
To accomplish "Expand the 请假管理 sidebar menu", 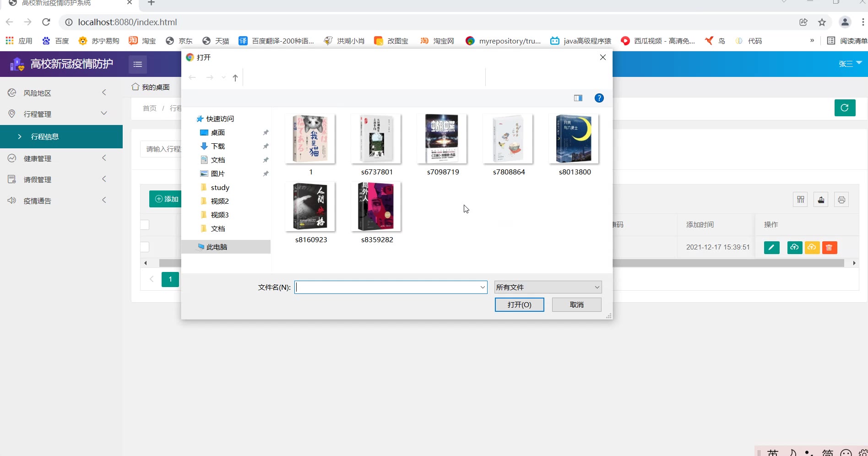I will click(x=61, y=179).
